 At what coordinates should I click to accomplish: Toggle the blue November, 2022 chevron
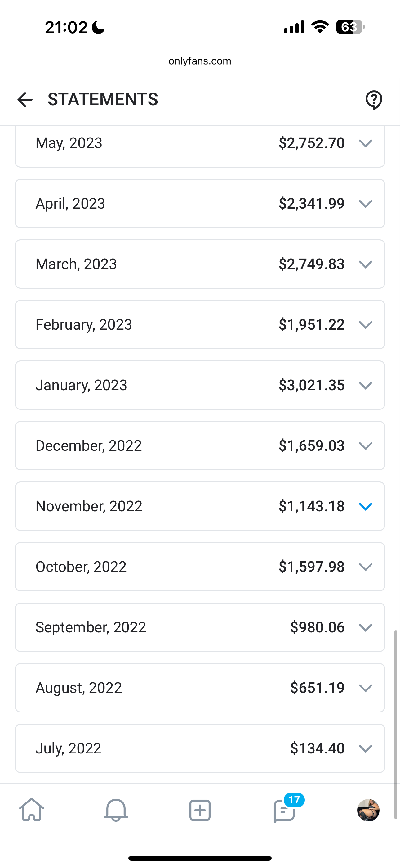(365, 506)
